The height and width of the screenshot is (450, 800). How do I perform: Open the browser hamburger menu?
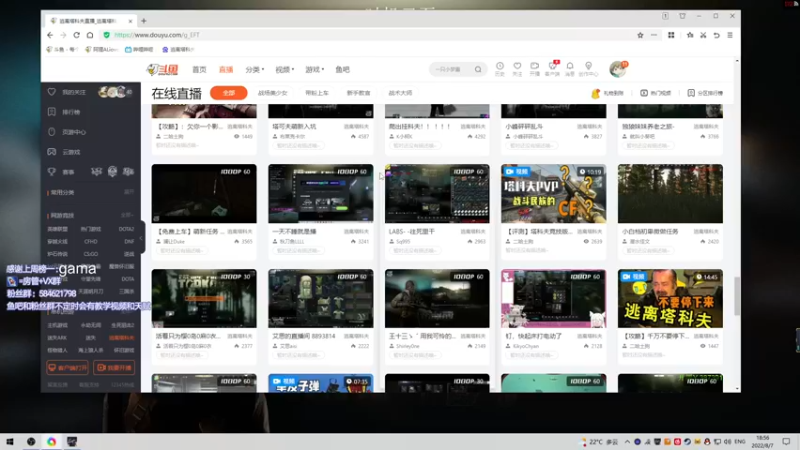(730, 35)
